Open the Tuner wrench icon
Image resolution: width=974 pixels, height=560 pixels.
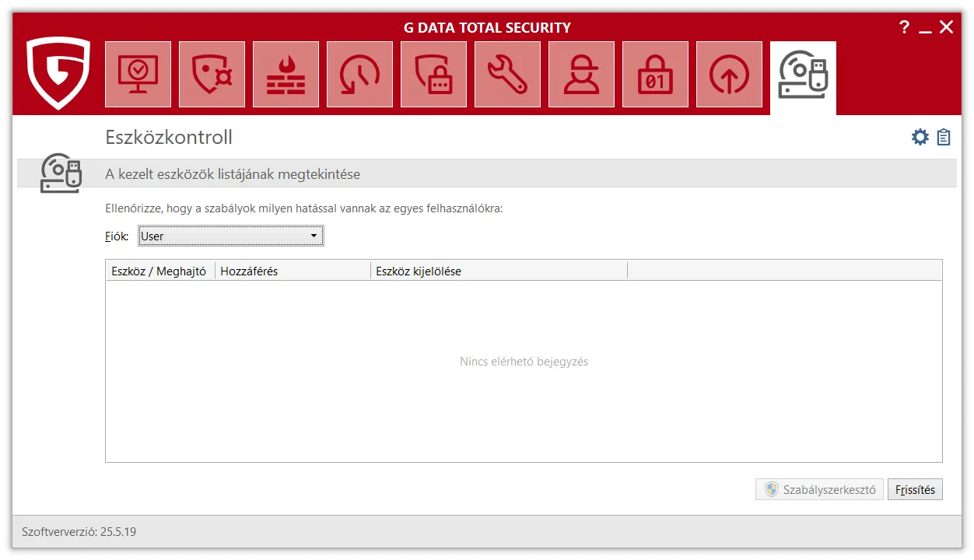pyautogui.click(x=507, y=75)
